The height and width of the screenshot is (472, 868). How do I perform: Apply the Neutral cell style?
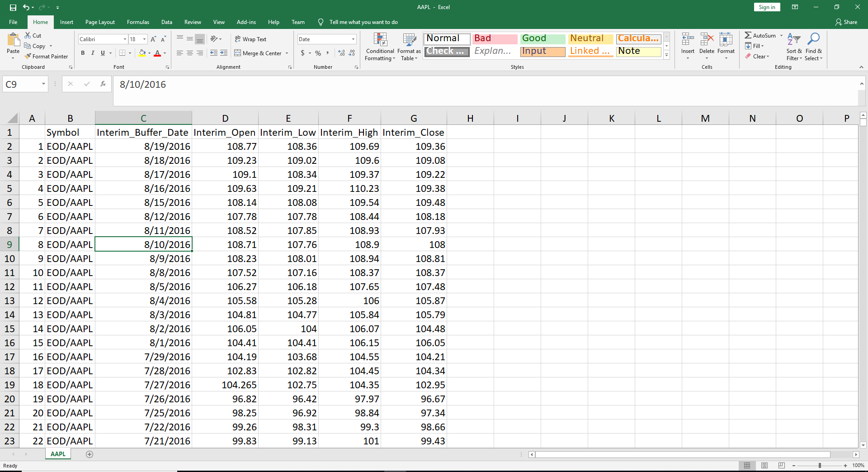click(x=591, y=38)
